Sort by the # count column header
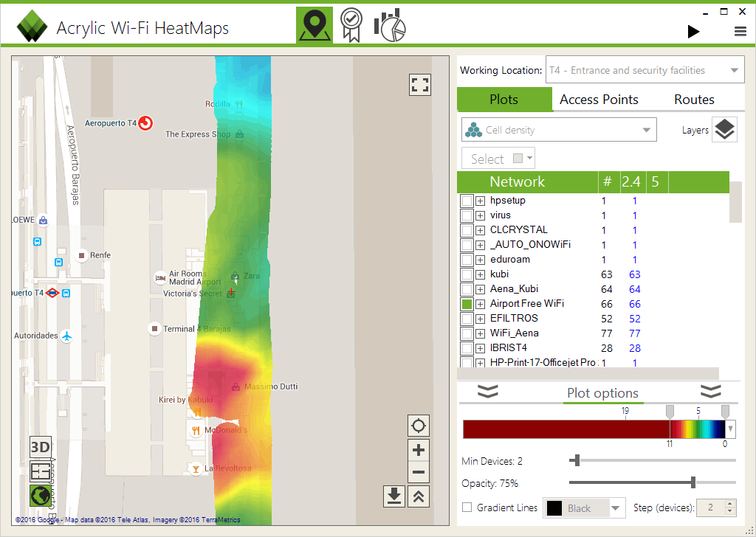Viewport: 756px width, 537px height. [608, 181]
